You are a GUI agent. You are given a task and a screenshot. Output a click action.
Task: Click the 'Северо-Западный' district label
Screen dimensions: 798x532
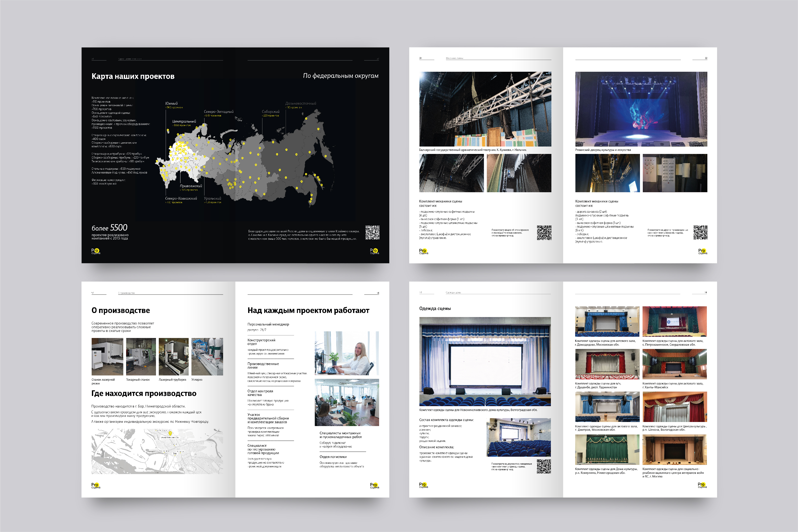[x=219, y=112]
